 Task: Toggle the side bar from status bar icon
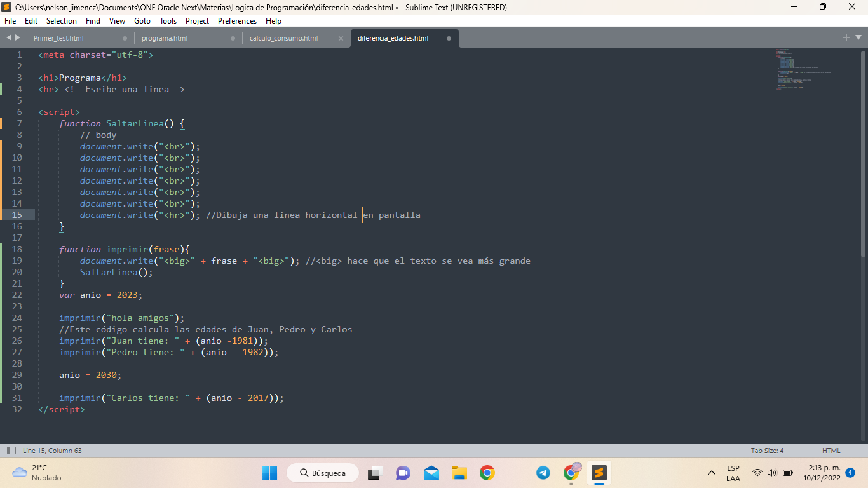click(x=11, y=451)
